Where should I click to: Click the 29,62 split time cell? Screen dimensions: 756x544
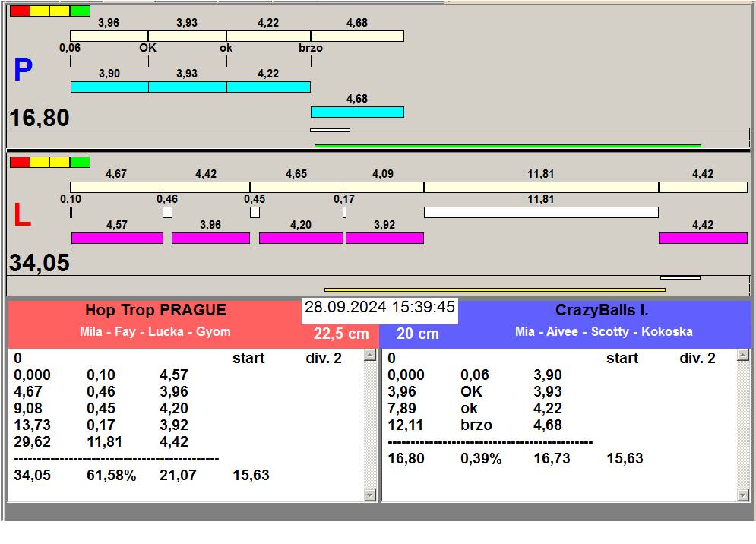coord(33,441)
